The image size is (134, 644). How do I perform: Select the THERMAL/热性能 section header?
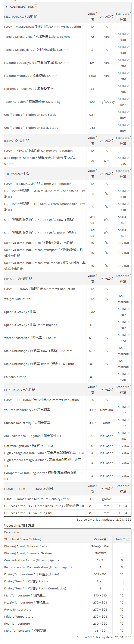coord(16,174)
